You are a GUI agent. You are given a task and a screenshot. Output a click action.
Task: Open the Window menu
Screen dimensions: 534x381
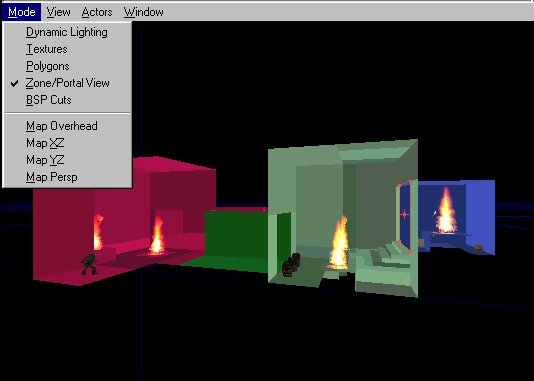[x=143, y=12]
